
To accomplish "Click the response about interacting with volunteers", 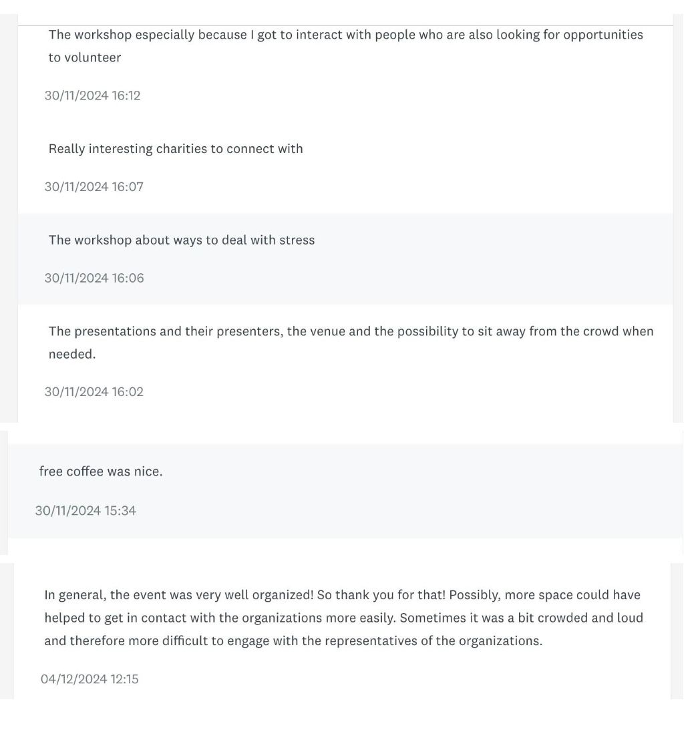I will pos(345,35).
